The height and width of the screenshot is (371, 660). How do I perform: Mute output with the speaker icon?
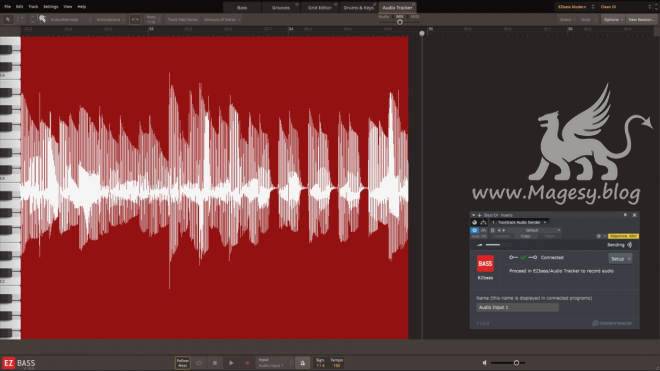(484, 363)
